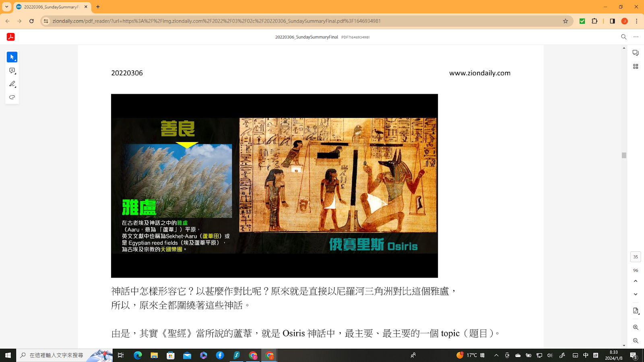644x362 pixels.
Task: Launch Microsoft Edge from the taskbar
Action: click(138, 355)
